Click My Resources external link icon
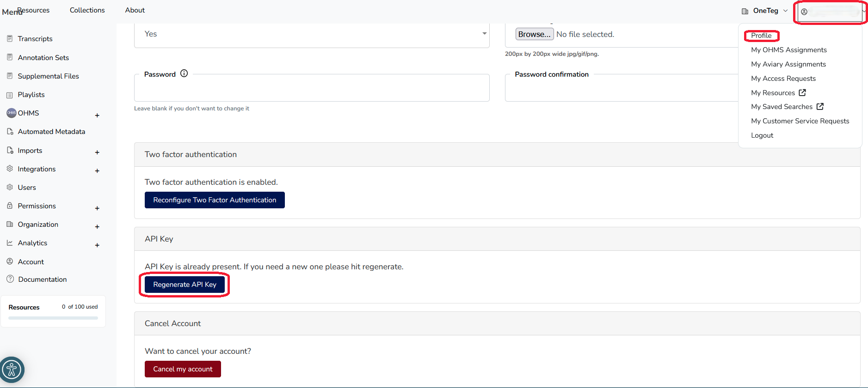Viewport: 868px width, 388px height. (x=802, y=92)
